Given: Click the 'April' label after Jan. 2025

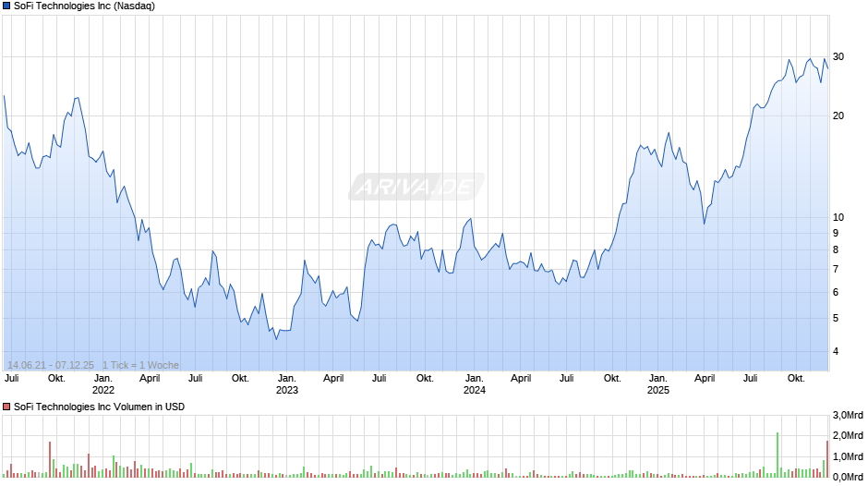Looking at the screenshot, I should click(x=705, y=378).
